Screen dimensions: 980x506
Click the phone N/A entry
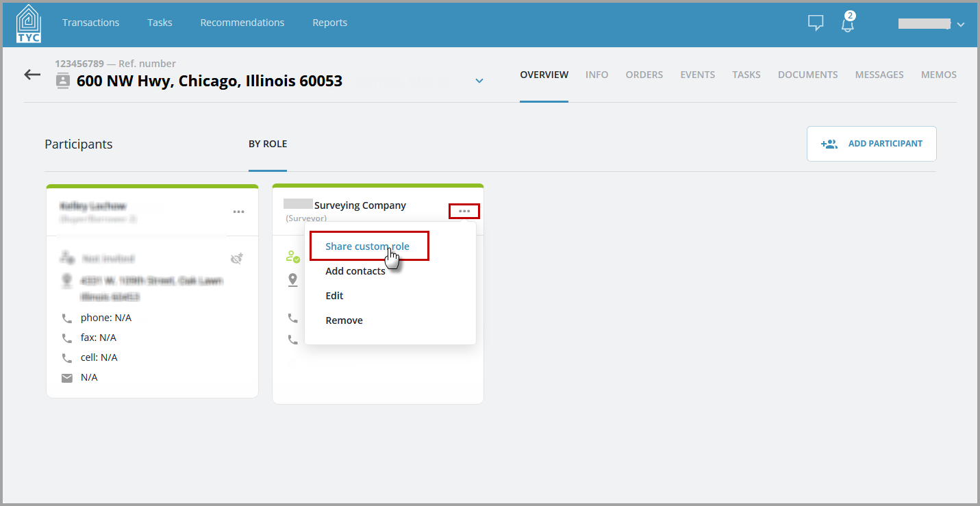point(106,318)
